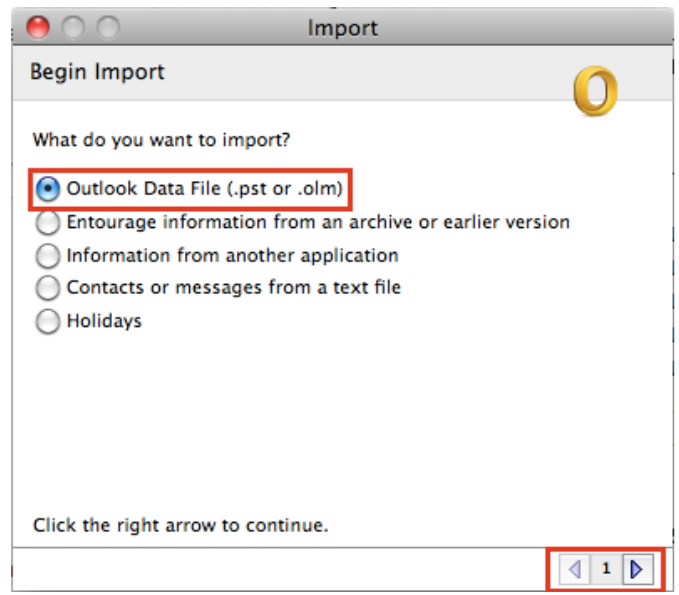The width and height of the screenshot is (679, 595).
Task: Click the 'What do you want to import?' text
Action: pos(168,139)
